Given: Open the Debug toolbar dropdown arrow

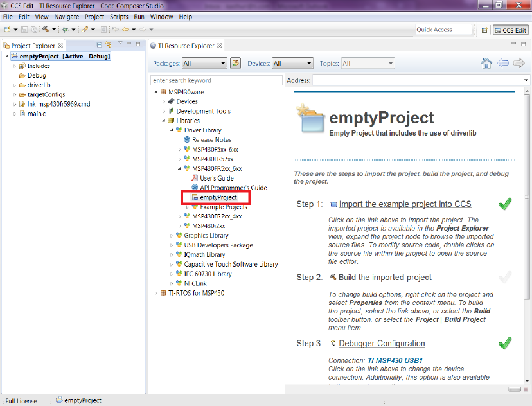Looking at the screenshot, I should (73, 30).
